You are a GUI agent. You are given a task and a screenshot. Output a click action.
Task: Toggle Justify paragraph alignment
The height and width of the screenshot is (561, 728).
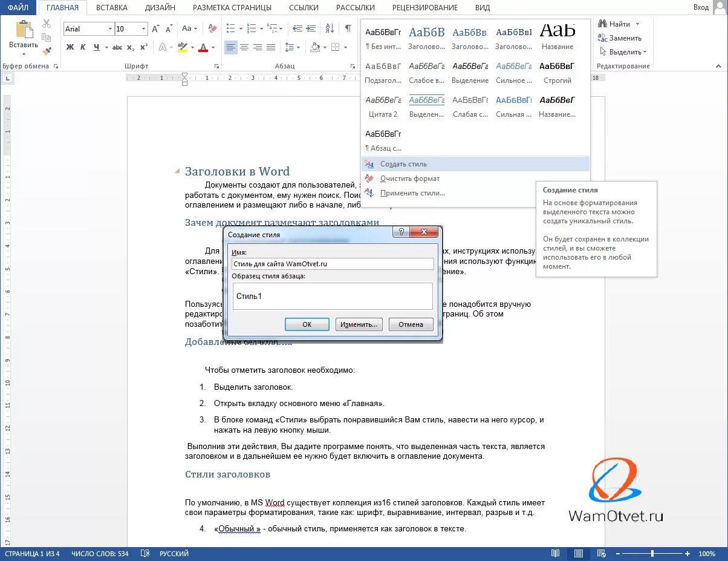point(270,47)
